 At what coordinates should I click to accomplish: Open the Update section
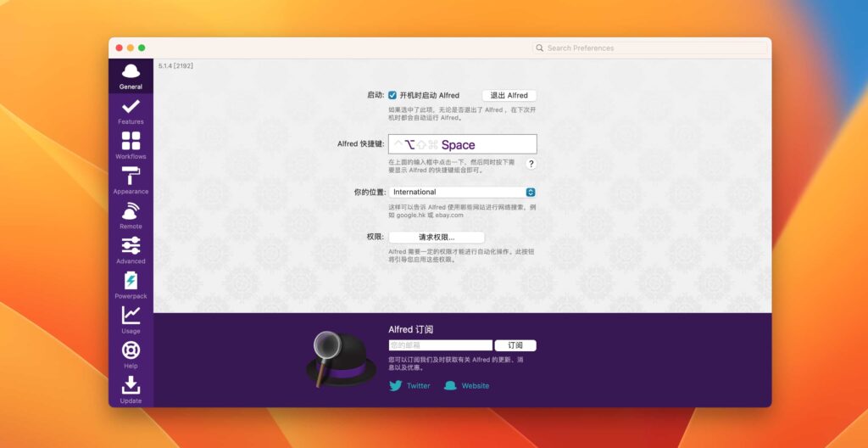point(131,390)
